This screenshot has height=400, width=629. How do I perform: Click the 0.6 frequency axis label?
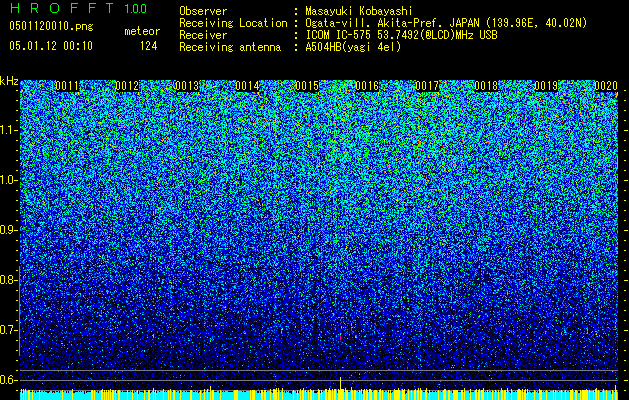[x=8, y=380]
